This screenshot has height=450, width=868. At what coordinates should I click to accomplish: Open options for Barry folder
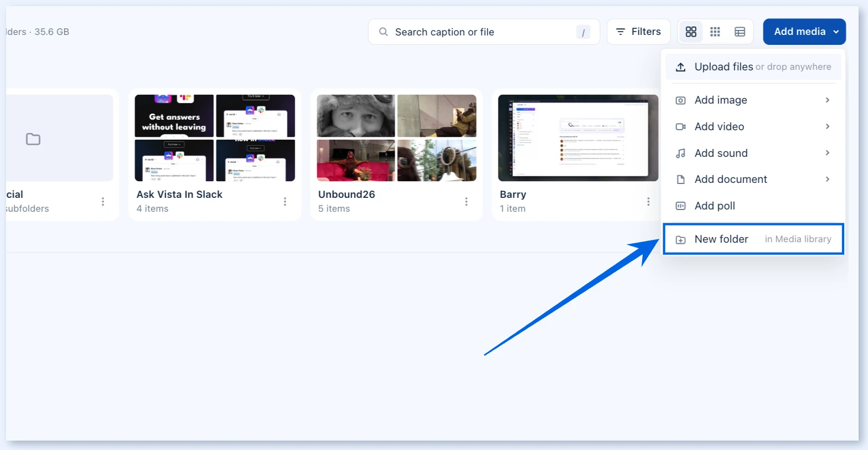648,202
